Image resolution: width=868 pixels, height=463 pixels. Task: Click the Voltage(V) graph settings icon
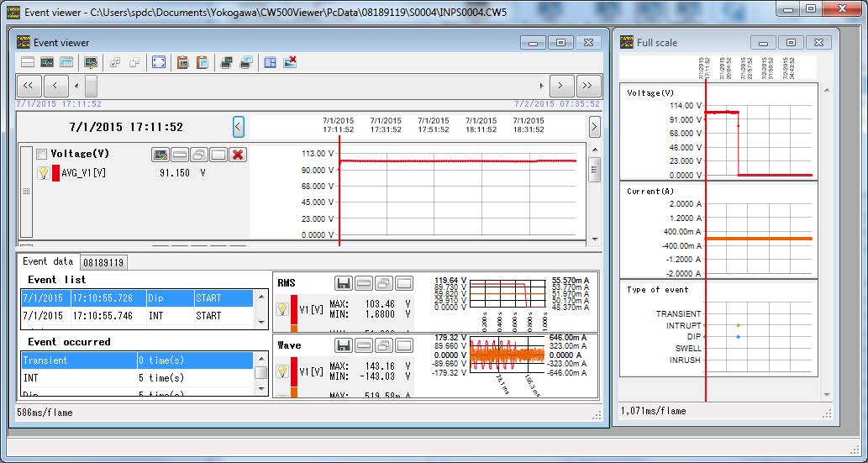(160, 154)
